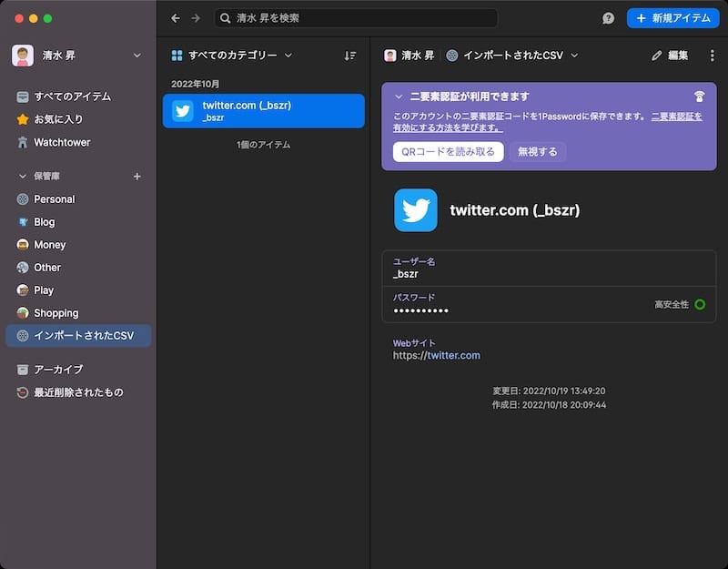The image size is (728, 569).
Task: Collapse the 保管庫 vaults section
Action: point(22,177)
